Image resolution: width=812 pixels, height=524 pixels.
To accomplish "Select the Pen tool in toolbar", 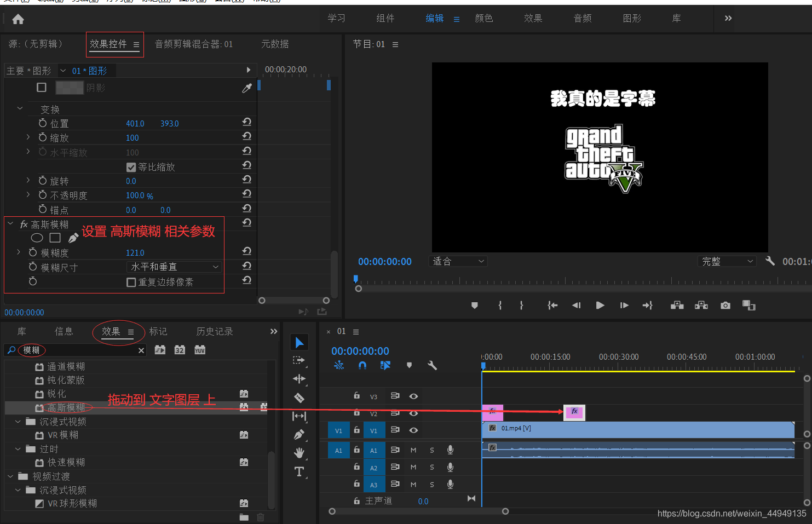I will pos(299,435).
